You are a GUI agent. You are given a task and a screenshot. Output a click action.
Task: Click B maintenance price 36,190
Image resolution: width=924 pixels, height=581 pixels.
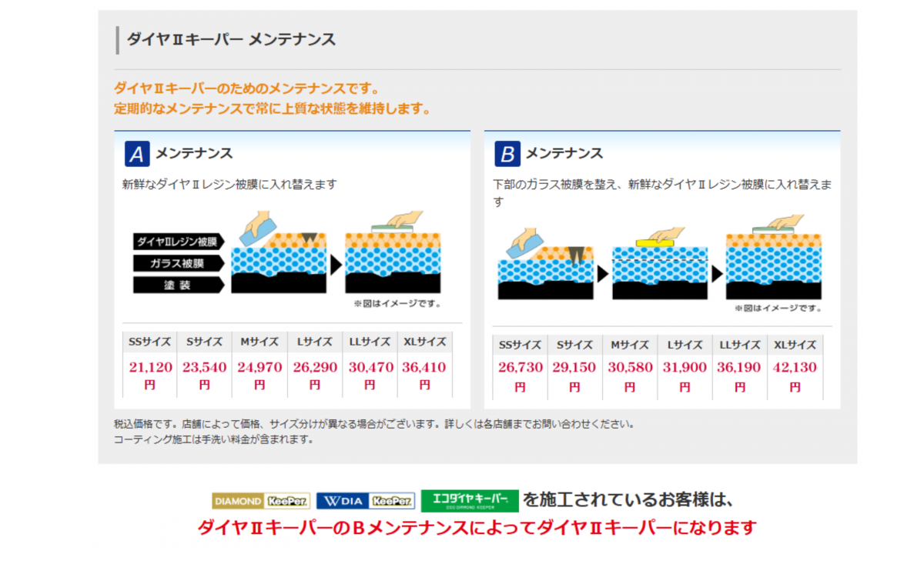(x=740, y=368)
